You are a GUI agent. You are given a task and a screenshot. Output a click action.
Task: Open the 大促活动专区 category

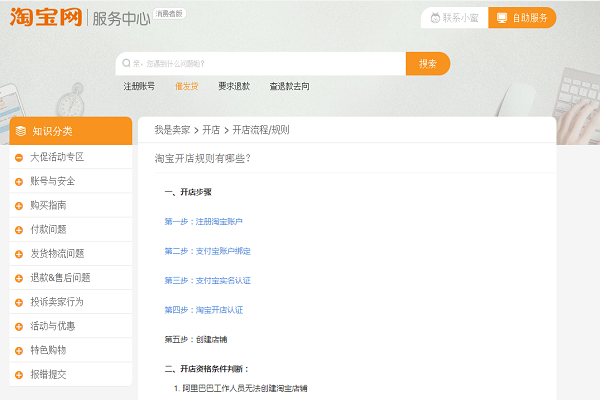tap(57, 157)
